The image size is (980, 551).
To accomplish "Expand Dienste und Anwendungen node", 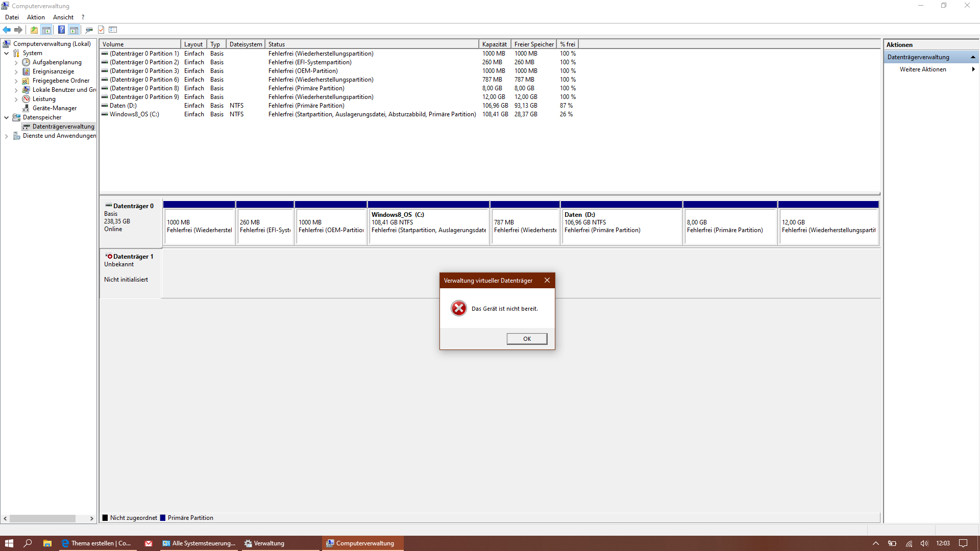I will pyautogui.click(x=6, y=136).
